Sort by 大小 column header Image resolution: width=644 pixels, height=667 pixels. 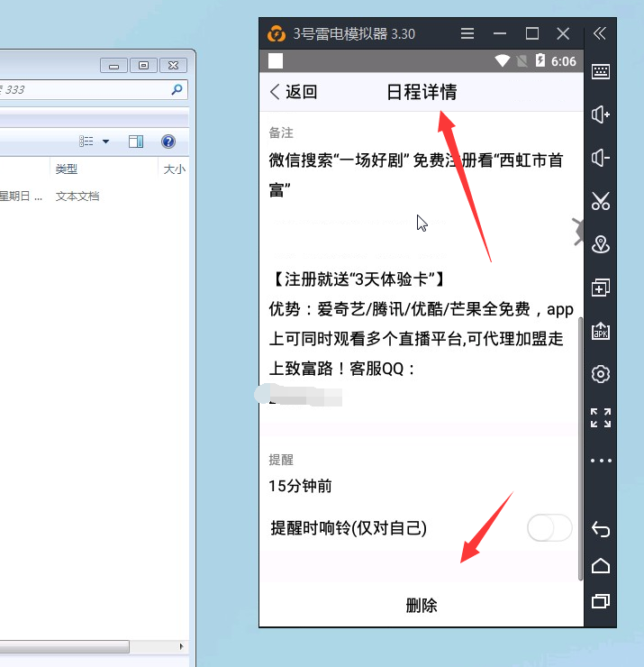pyautogui.click(x=174, y=169)
